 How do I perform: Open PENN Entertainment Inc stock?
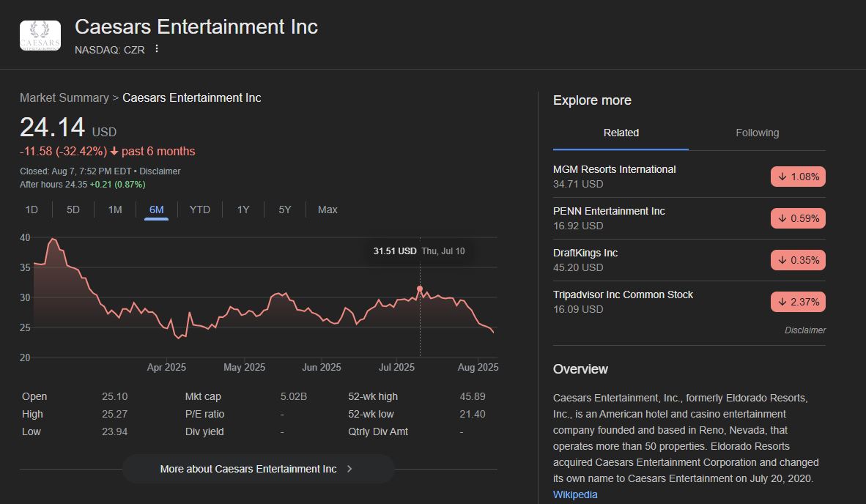[x=609, y=212]
